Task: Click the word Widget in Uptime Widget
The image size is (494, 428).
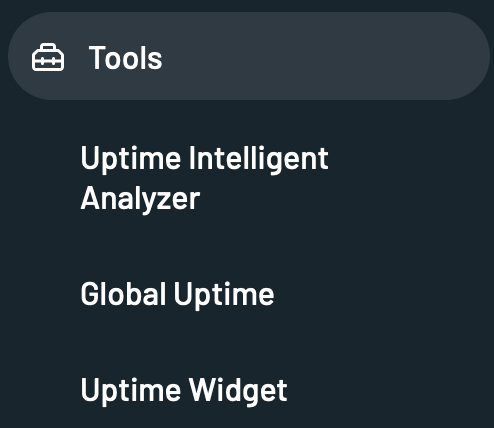Action: [238, 391]
